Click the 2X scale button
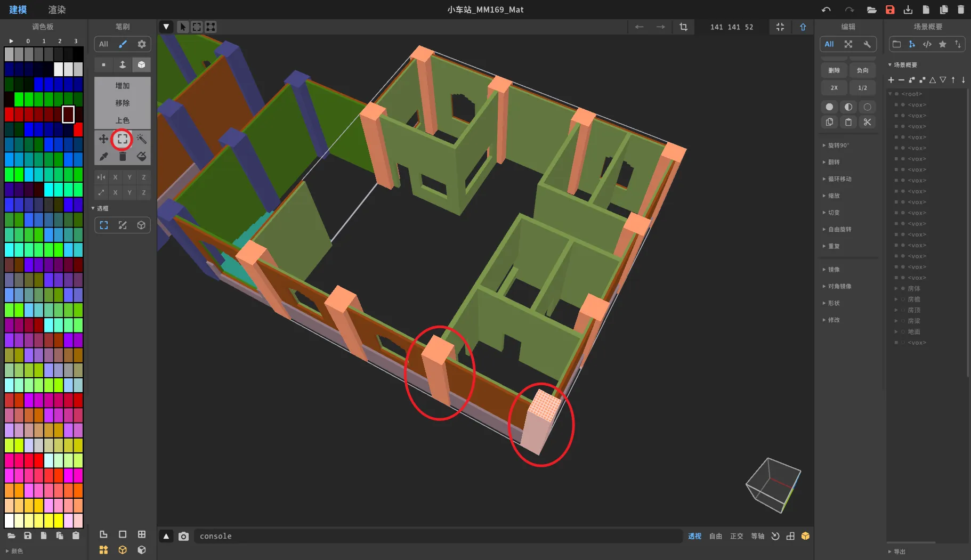Viewport: 971px width, 560px height. click(834, 88)
